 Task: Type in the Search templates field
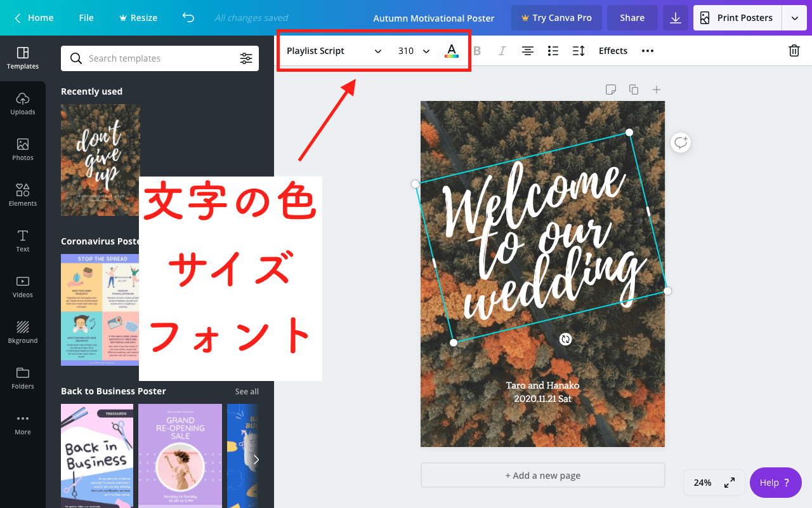[159, 58]
